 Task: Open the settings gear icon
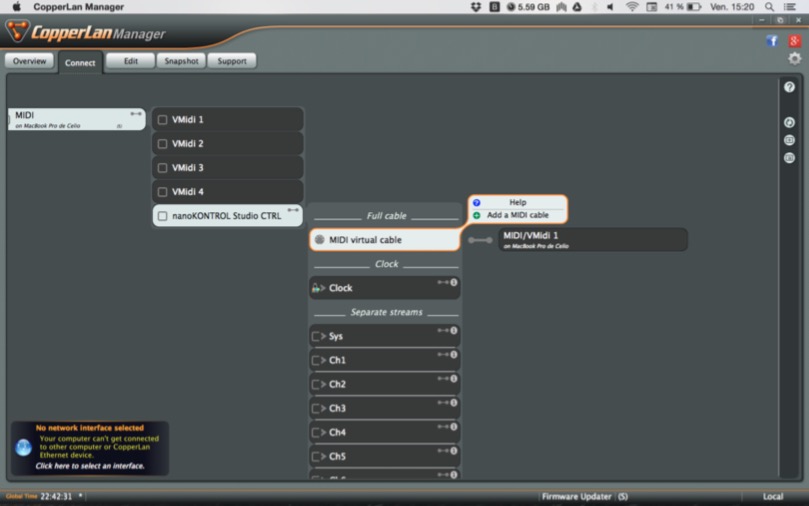pos(794,59)
